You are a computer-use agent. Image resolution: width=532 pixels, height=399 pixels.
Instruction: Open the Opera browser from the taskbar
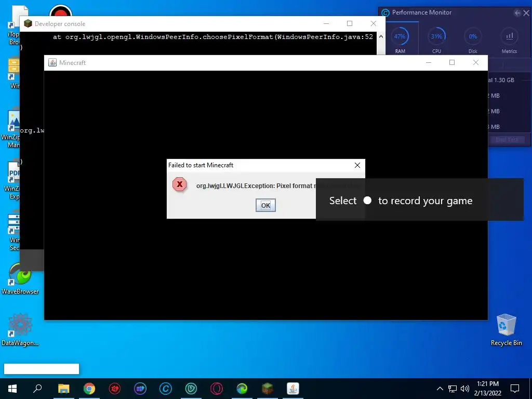point(217,389)
